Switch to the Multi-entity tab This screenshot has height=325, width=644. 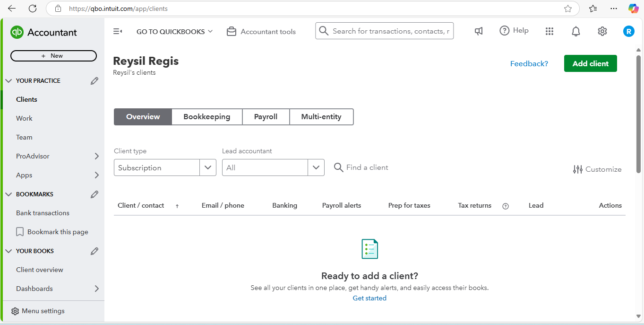(x=321, y=117)
